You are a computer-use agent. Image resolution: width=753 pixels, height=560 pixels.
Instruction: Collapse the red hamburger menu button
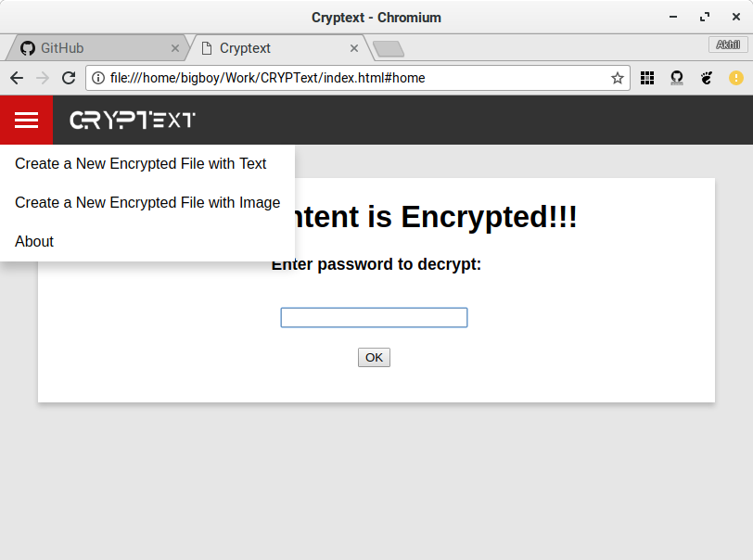click(26, 121)
